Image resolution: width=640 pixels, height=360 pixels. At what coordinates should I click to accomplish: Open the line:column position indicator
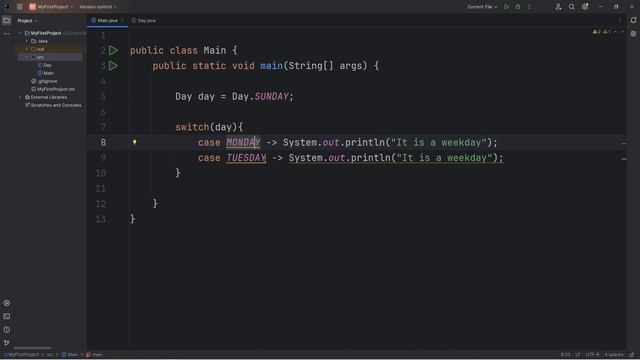565,355
